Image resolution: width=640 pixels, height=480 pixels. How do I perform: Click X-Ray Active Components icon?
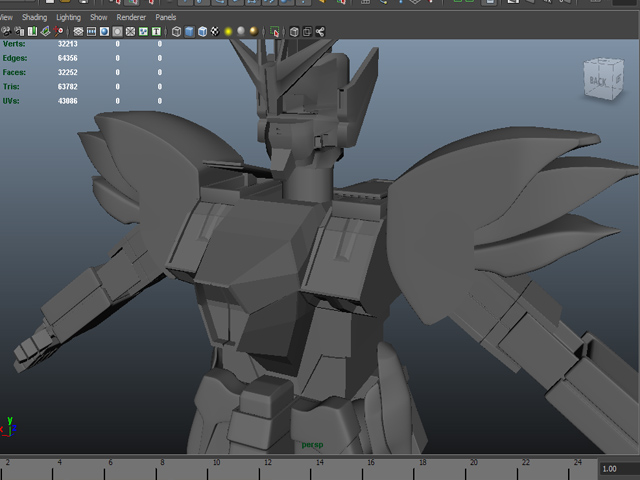307,31
